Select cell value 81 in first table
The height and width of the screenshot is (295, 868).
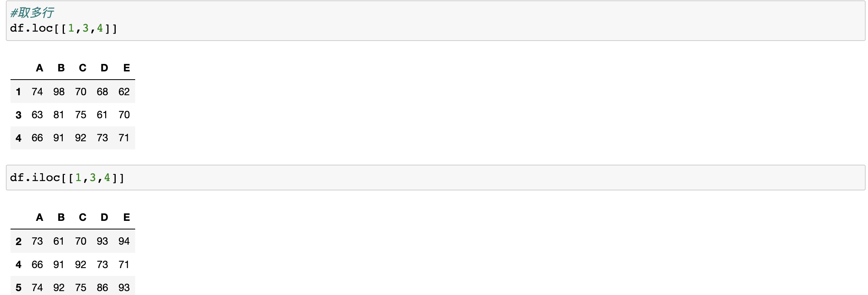click(x=59, y=115)
